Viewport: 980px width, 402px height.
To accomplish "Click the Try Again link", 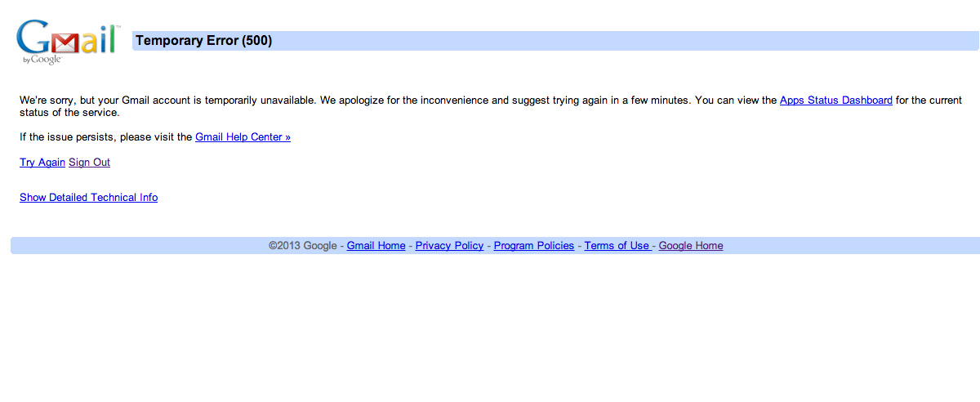I will point(42,163).
